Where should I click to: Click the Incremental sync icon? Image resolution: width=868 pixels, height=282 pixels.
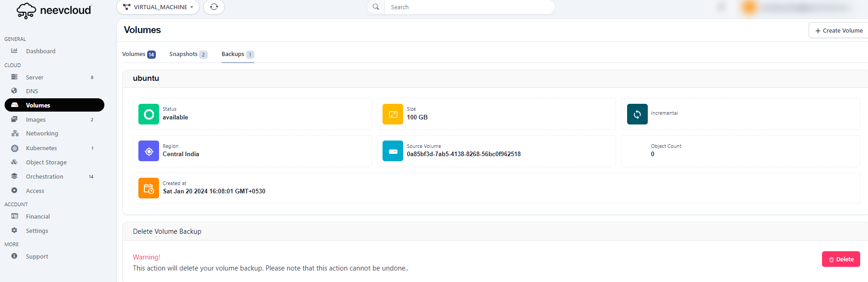pyautogui.click(x=637, y=114)
